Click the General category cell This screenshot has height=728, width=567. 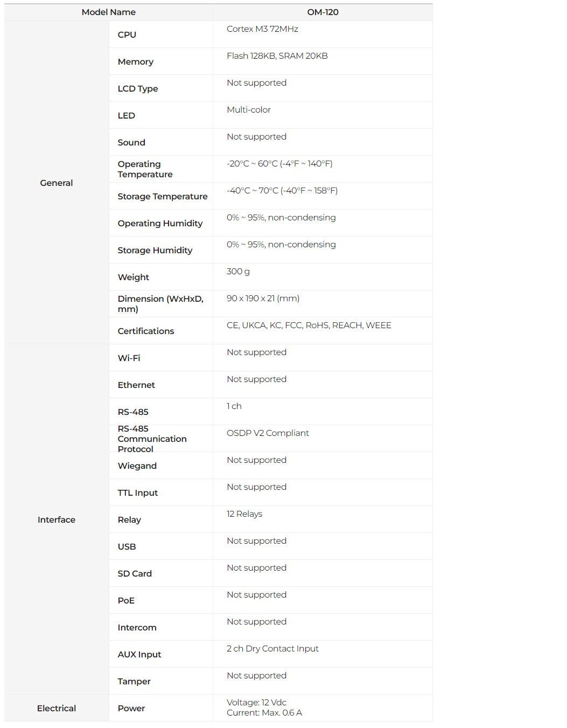tap(57, 183)
